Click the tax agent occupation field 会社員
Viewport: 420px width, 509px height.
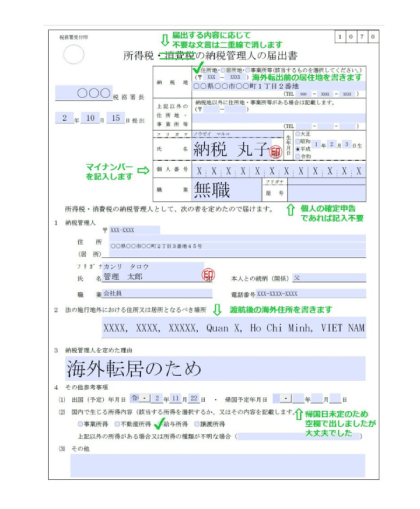[x=157, y=293]
